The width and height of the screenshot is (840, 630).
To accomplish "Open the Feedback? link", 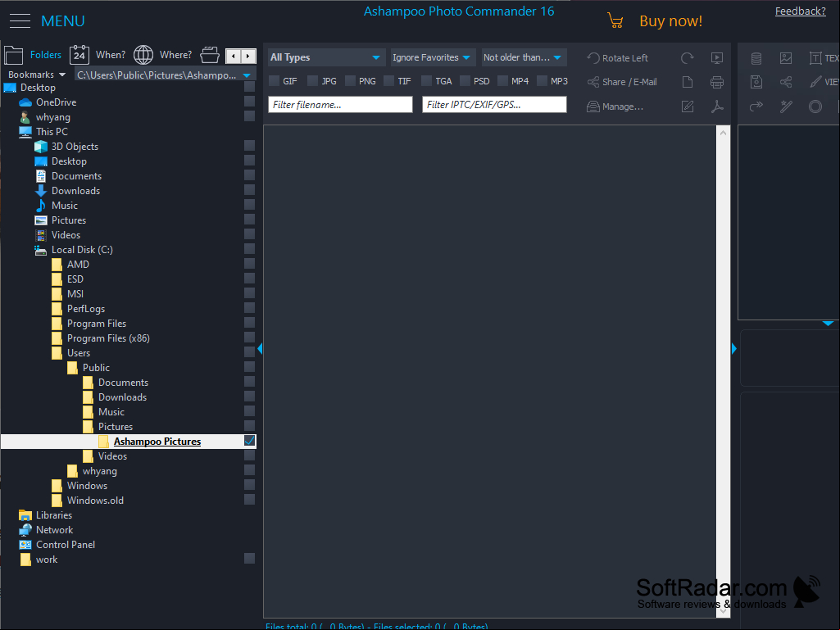I will pos(801,11).
